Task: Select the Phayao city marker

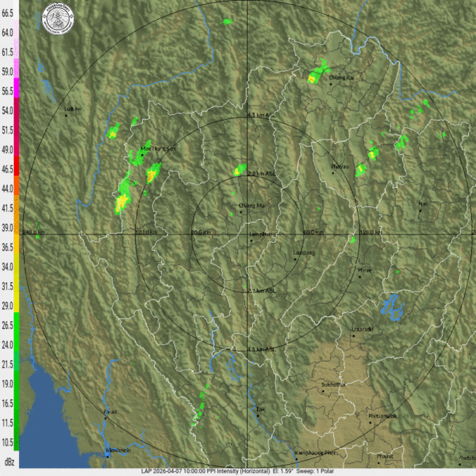Action: point(333,172)
